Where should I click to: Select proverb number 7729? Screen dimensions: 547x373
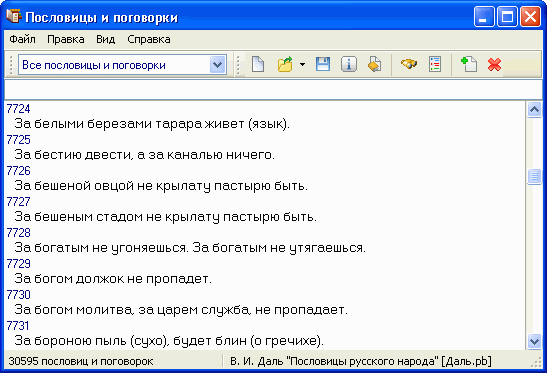coord(18,264)
